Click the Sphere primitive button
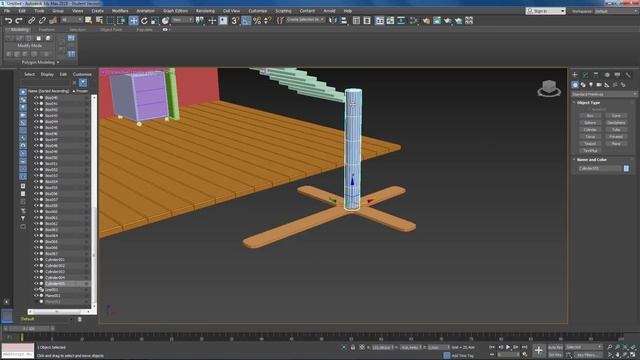 tap(590, 123)
